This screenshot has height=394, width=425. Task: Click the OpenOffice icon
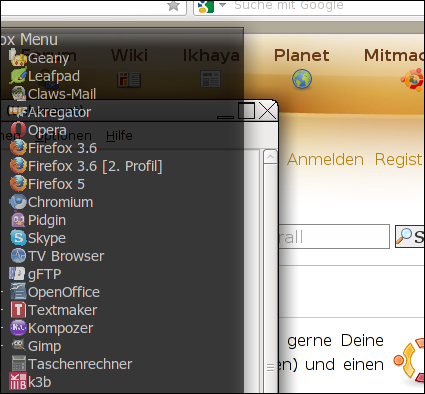tap(18, 292)
